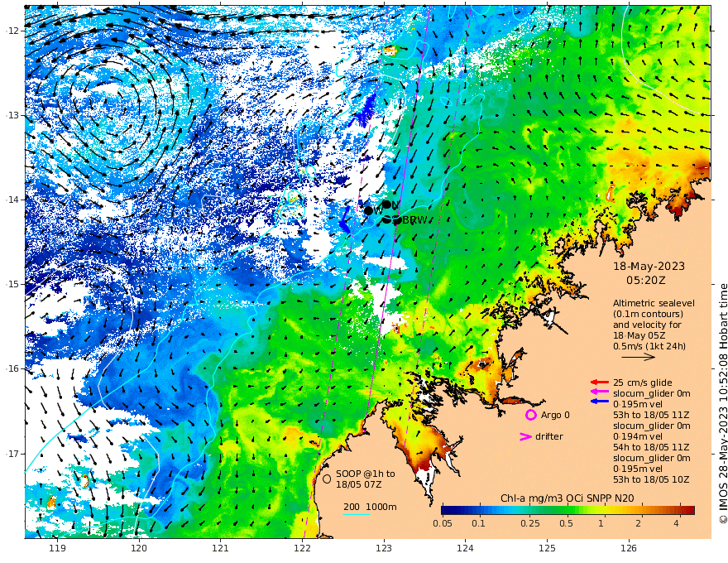Viewport: 728px width, 563px height.
Task: Click the black station dot labeled W
Action: tap(368, 210)
